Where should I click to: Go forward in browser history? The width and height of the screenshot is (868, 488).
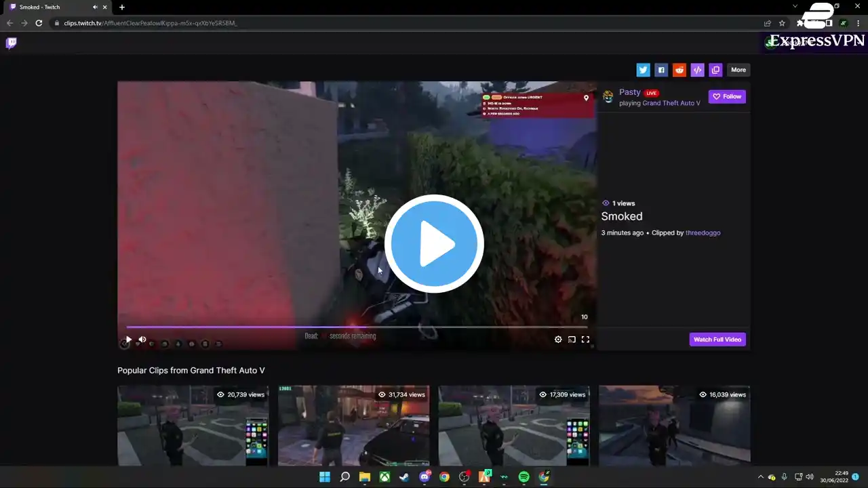(24, 23)
